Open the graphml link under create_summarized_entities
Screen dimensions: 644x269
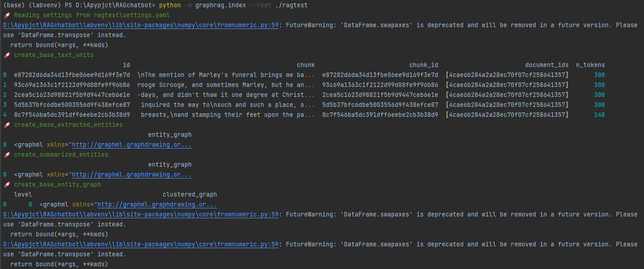click(x=132, y=175)
